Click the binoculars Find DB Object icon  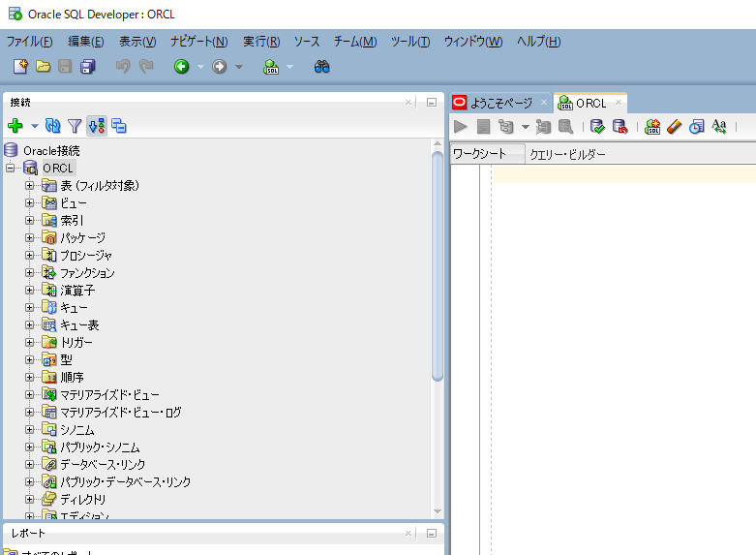322,67
